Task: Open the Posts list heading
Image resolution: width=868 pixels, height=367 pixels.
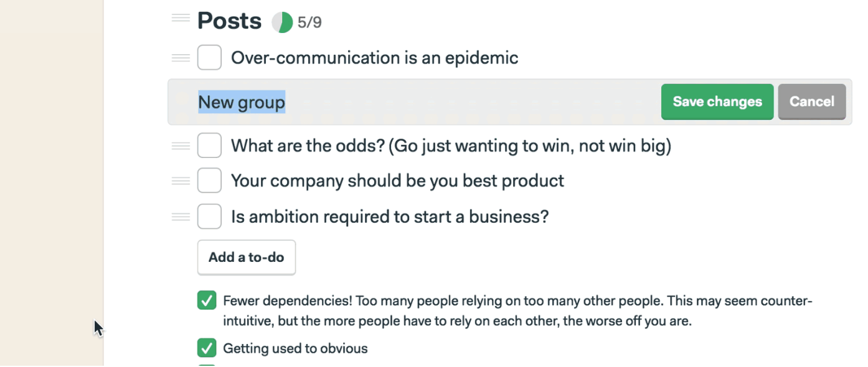Action: [229, 21]
